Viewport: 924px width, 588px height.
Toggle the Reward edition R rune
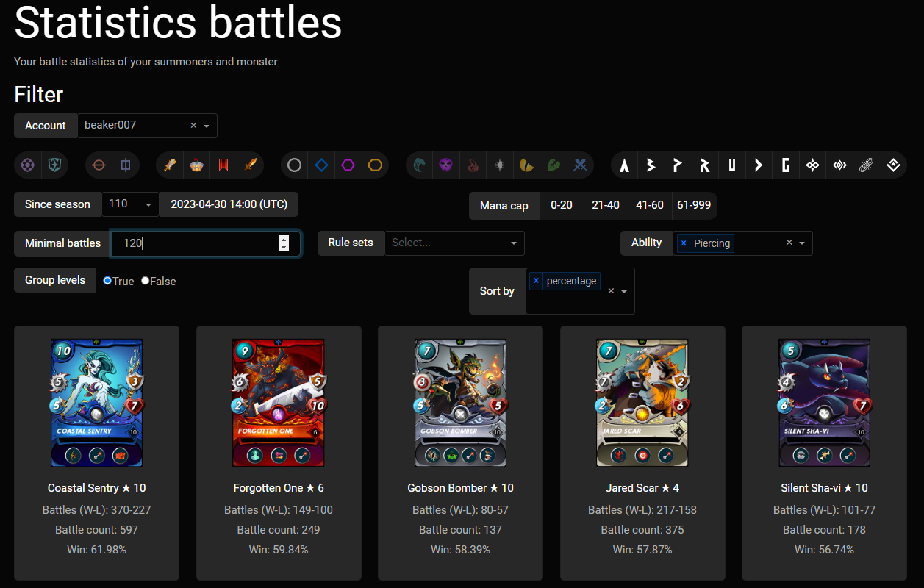pyautogui.click(x=705, y=165)
